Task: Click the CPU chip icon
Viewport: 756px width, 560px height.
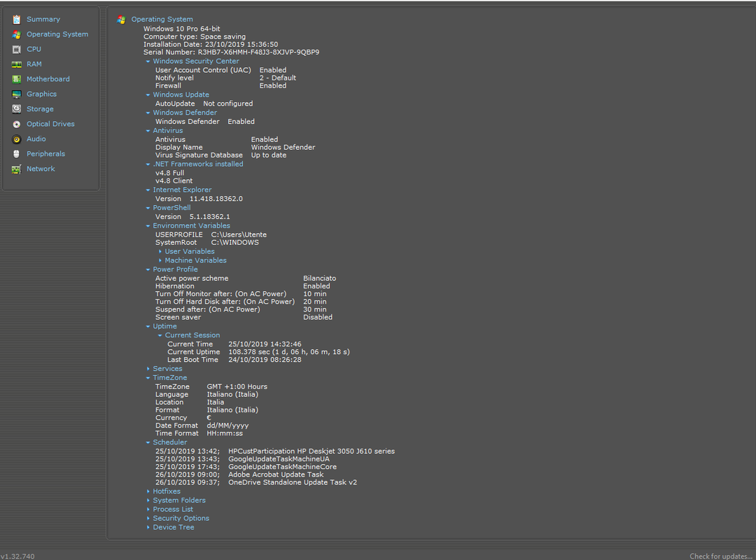Action: pos(16,49)
